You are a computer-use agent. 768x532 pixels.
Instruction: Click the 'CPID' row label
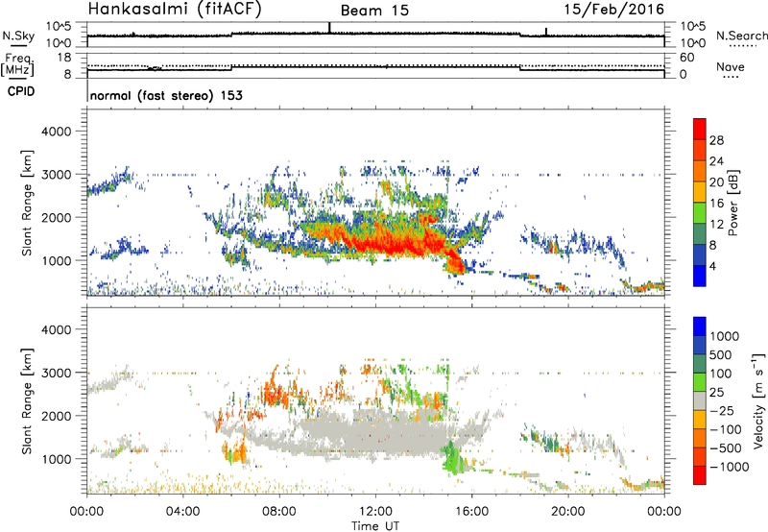pyautogui.click(x=21, y=91)
